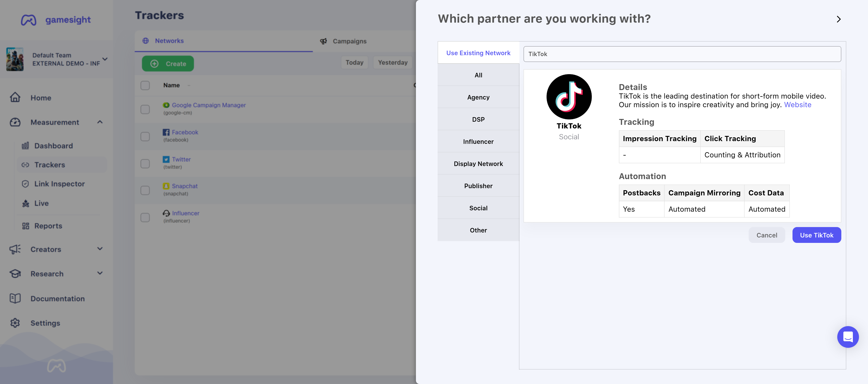Check the Twitter row checkbox
This screenshot has width=868, height=384.
145,164
